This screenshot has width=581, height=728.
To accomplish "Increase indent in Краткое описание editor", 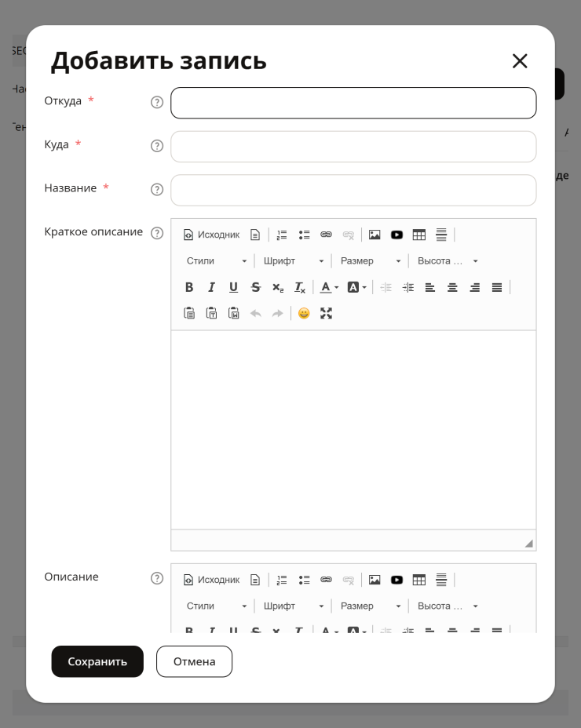I will coord(408,287).
